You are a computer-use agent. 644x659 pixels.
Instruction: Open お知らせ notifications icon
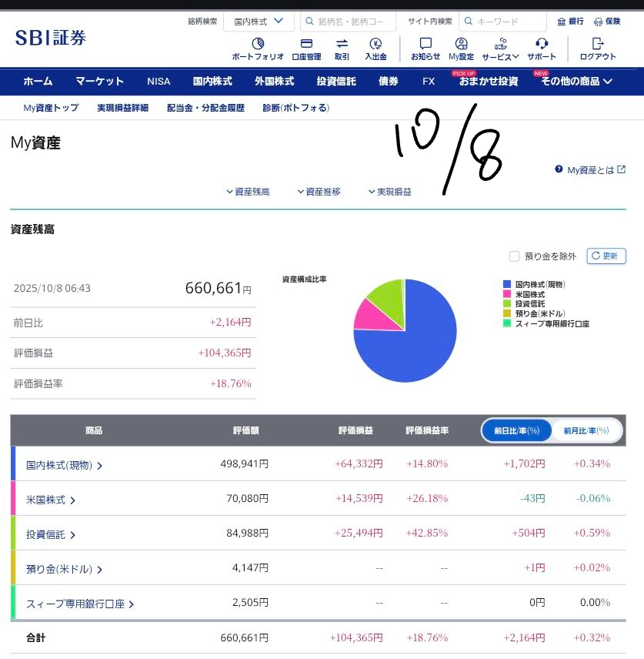pyautogui.click(x=425, y=44)
